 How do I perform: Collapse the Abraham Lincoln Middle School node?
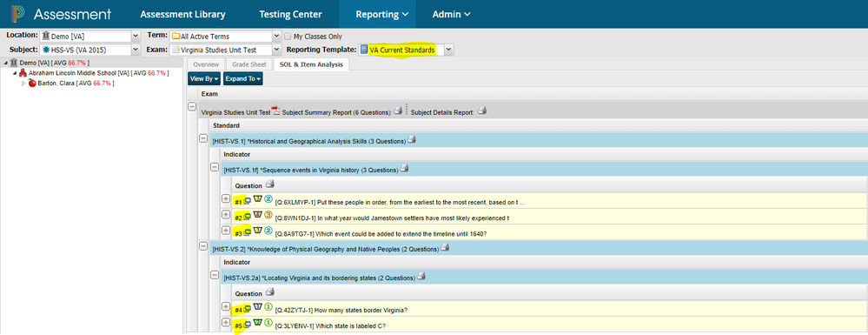point(15,73)
